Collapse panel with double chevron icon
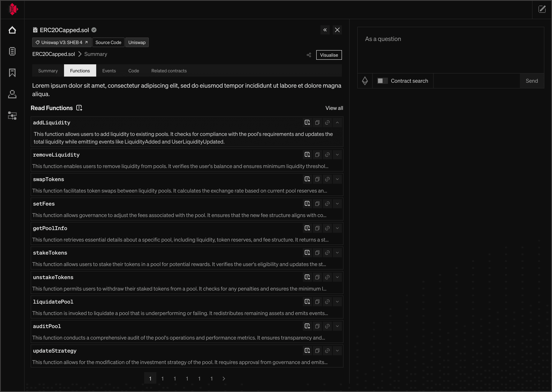Image resolution: width=552 pixels, height=392 pixels. click(x=325, y=30)
